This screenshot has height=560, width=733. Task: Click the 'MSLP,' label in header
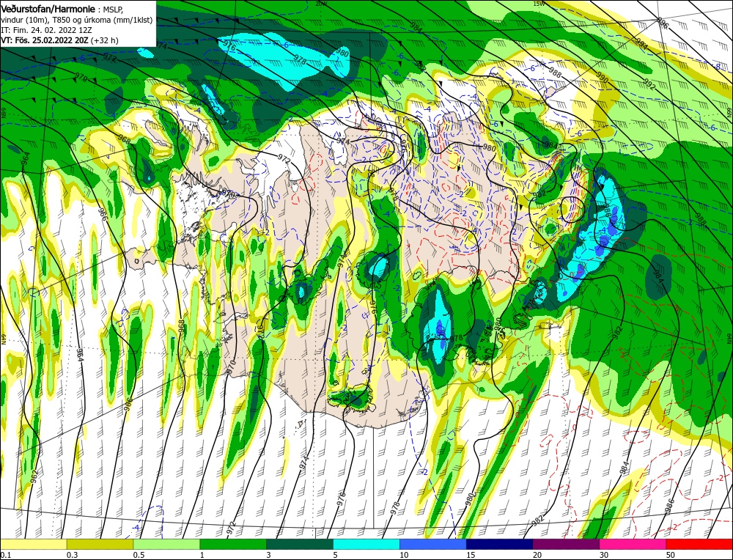coord(114,10)
